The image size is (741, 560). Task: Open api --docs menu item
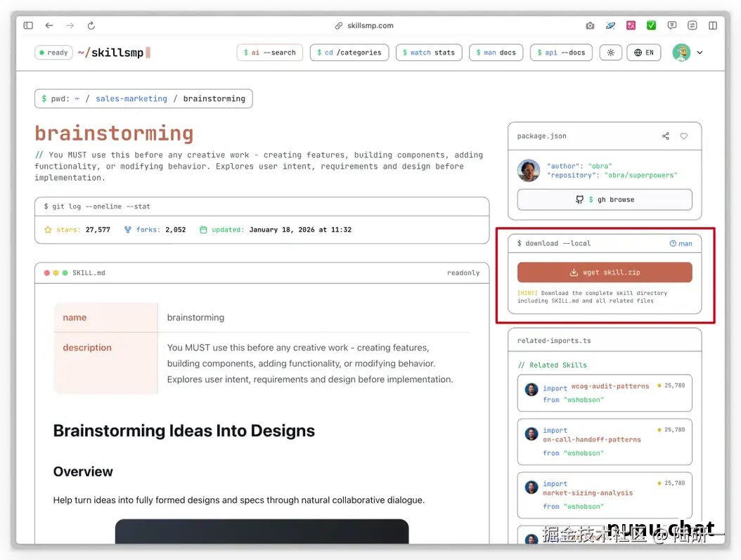coord(562,53)
